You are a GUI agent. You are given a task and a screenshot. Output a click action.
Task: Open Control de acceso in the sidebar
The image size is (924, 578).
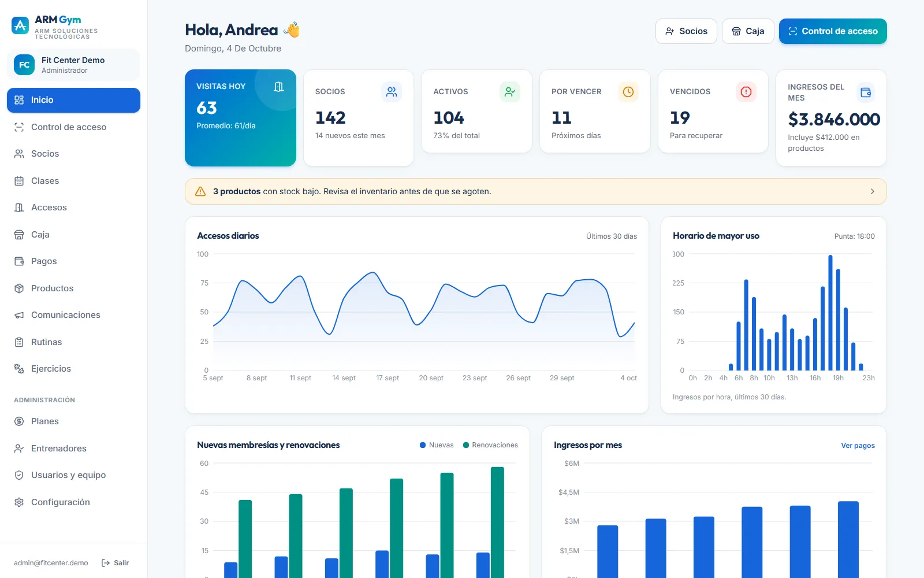(x=73, y=127)
